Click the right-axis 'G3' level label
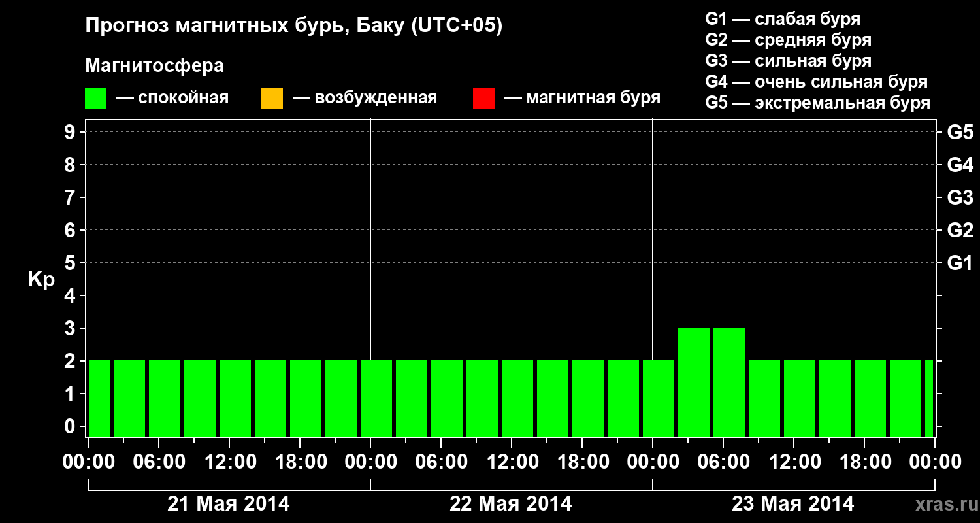The width and height of the screenshot is (980, 523). pyautogui.click(x=960, y=197)
